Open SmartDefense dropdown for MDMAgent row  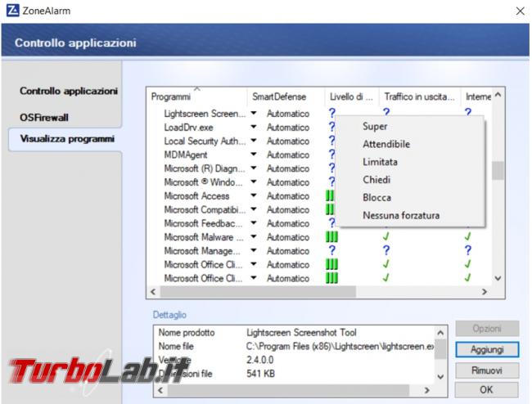(x=254, y=155)
